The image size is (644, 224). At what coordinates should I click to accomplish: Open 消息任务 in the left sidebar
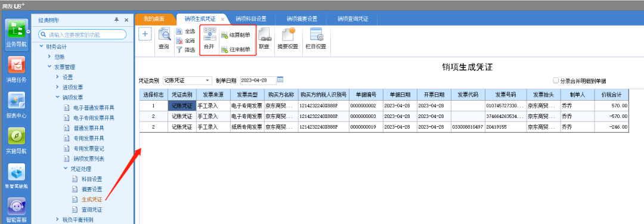point(16,70)
